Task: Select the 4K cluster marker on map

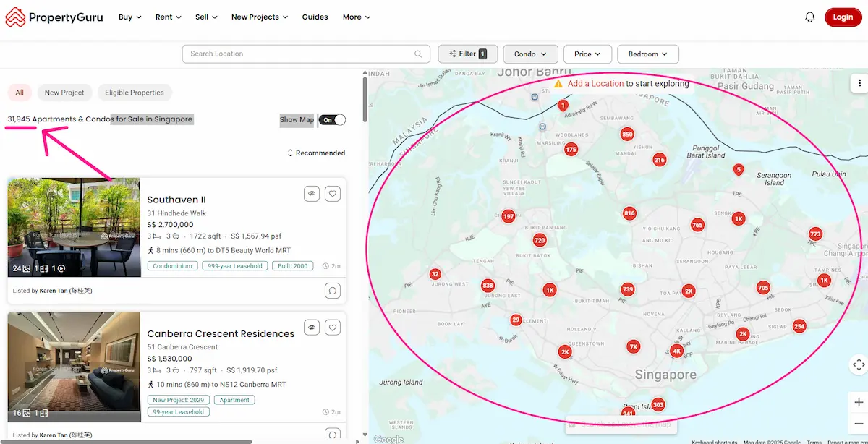Action: pos(676,351)
